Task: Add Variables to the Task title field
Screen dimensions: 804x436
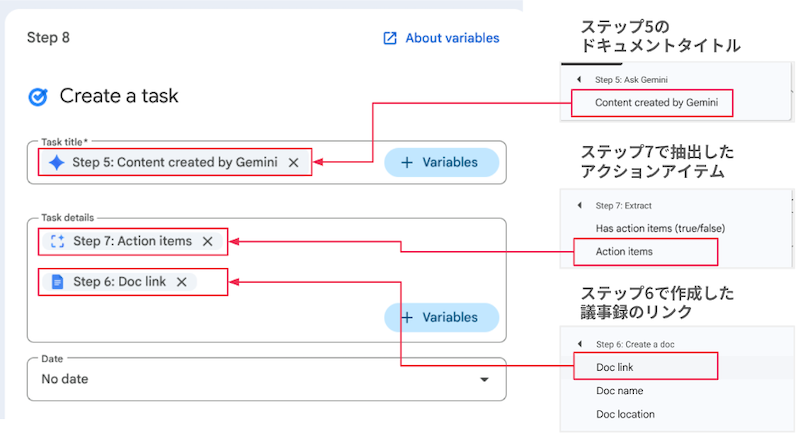Action: click(x=441, y=163)
